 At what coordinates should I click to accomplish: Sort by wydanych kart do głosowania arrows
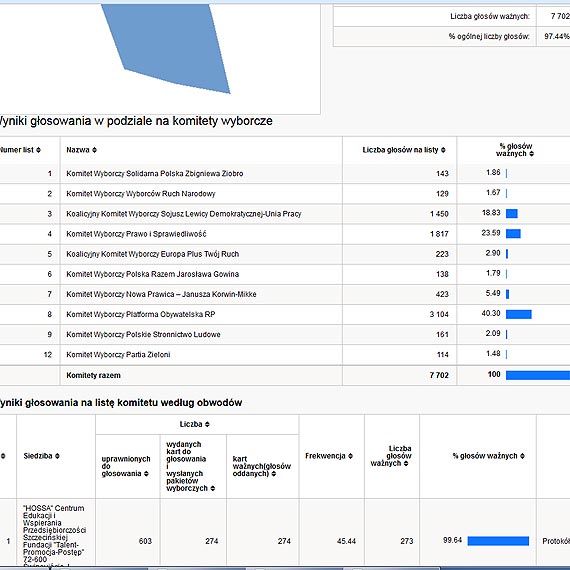coord(213,488)
